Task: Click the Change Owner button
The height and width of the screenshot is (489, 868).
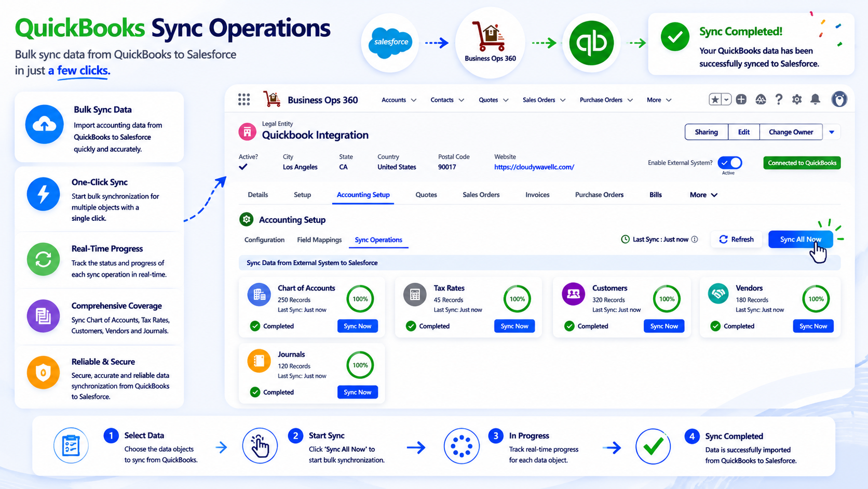Action: point(791,132)
